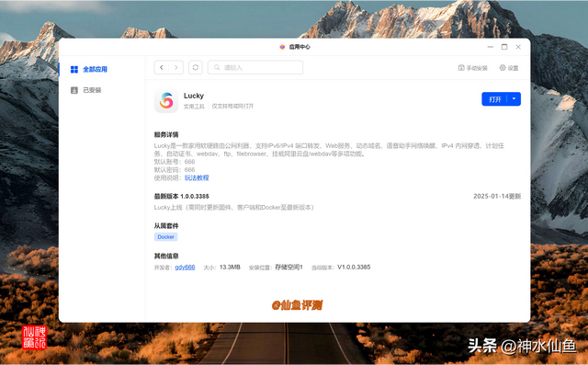Screen dimensions: 588x365
Task: Open the 玩法教程 tutorial link
Action: 197,177
